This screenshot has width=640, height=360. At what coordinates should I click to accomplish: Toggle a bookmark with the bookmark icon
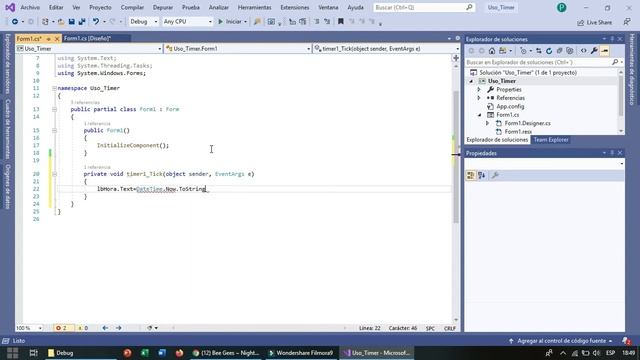(x=340, y=22)
